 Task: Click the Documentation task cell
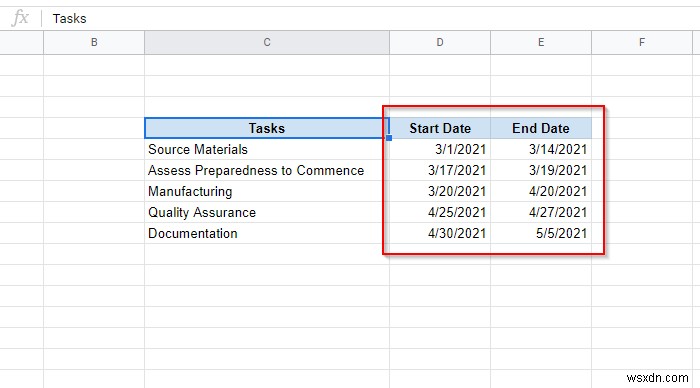267,233
